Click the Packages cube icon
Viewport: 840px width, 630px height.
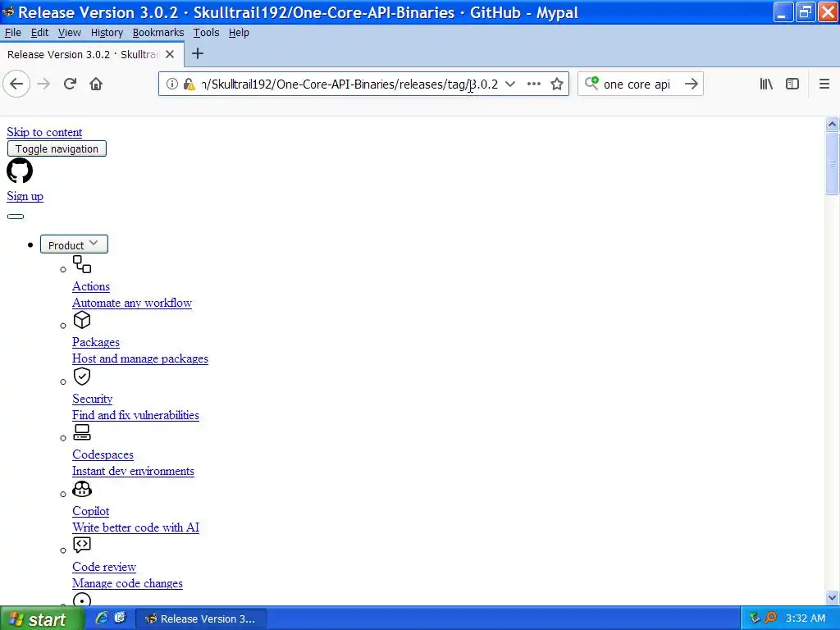[82, 321]
